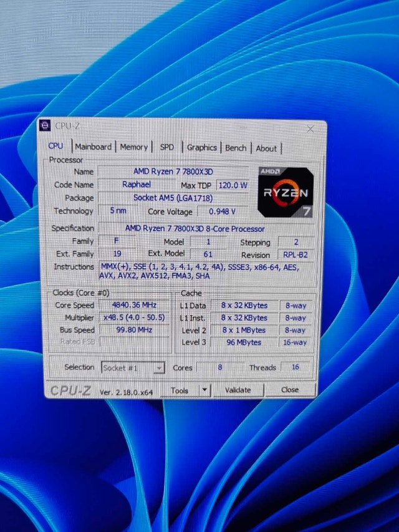Screen dimensions: 399x532
Task: Click the version text Ver. 2.18.0.x64
Action: [126, 392]
